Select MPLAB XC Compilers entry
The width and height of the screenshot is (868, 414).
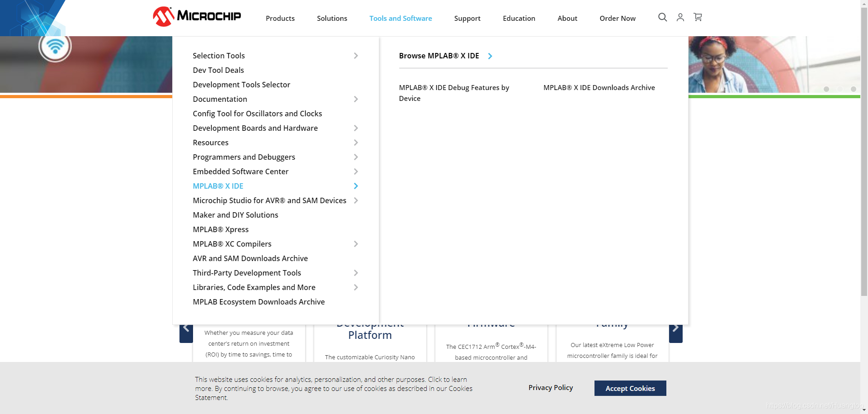pyautogui.click(x=232, y=244)
